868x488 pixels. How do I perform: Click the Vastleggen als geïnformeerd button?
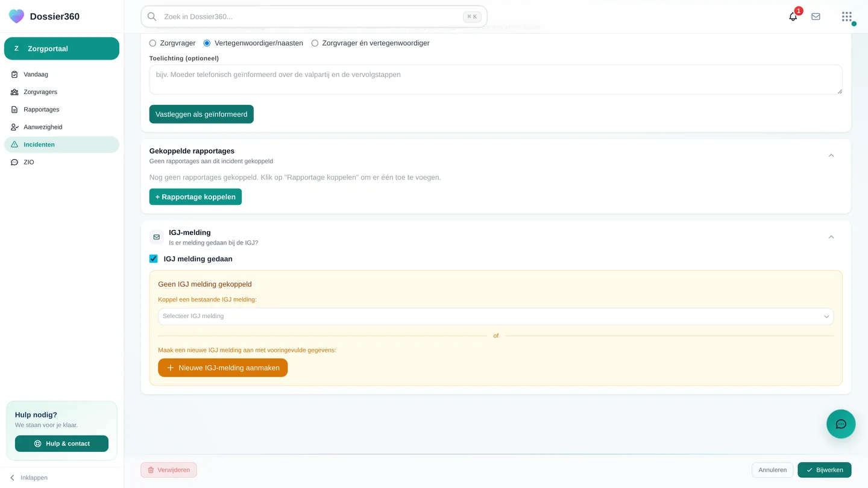click(x=201, y=114)
